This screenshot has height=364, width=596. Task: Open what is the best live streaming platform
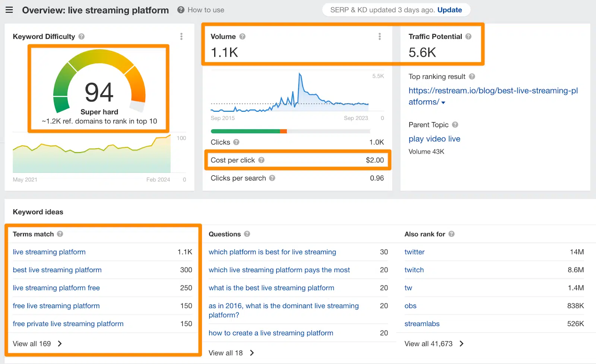[272, 288]
